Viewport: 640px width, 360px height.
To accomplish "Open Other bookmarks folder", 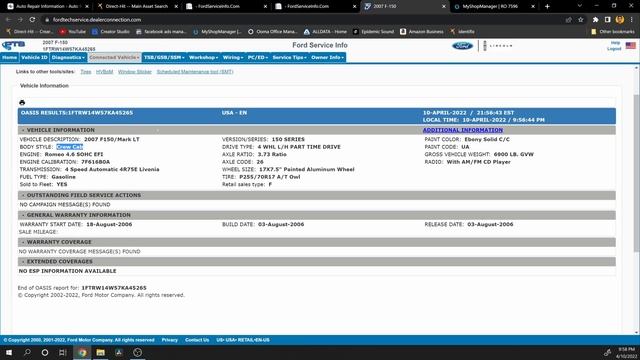I will click(613, 31).
